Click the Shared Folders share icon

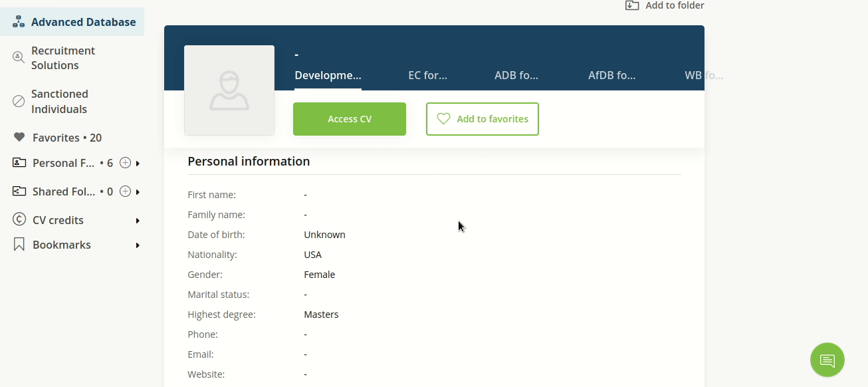[19, 192]
